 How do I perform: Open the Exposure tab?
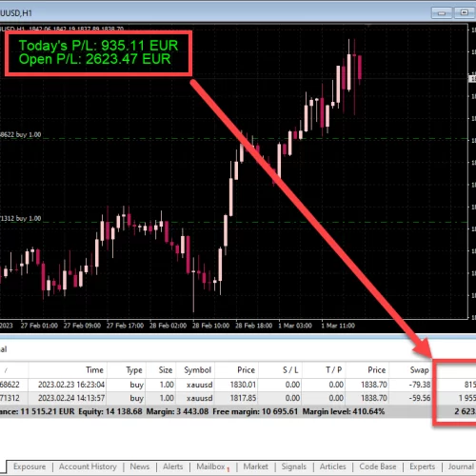[x=30, y=466]
